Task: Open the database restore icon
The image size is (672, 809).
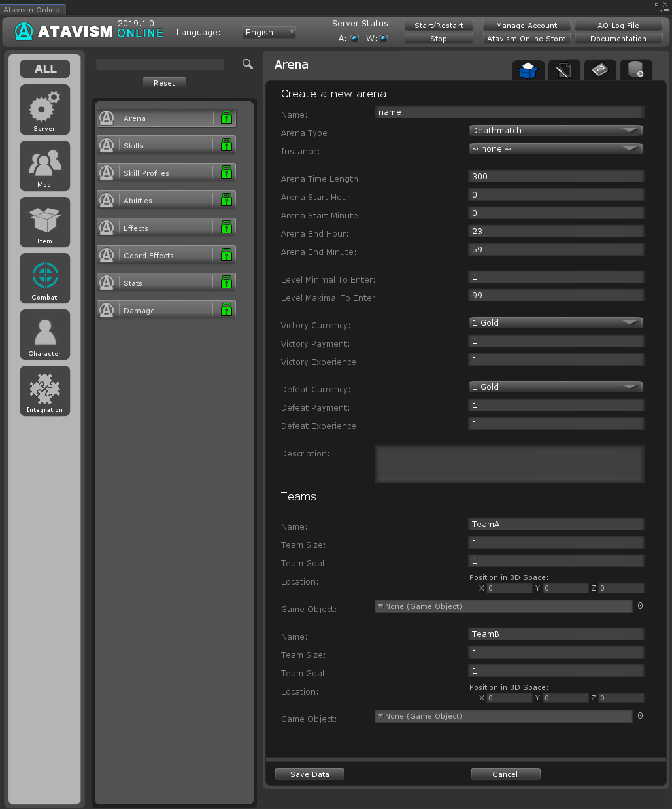Action: click(635, 70)
